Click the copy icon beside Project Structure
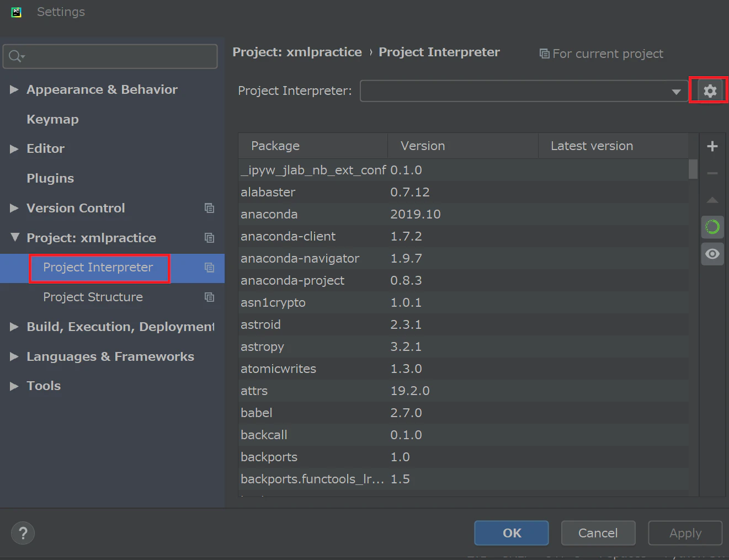The image size is (729, 560). click(x=209, y=297)
